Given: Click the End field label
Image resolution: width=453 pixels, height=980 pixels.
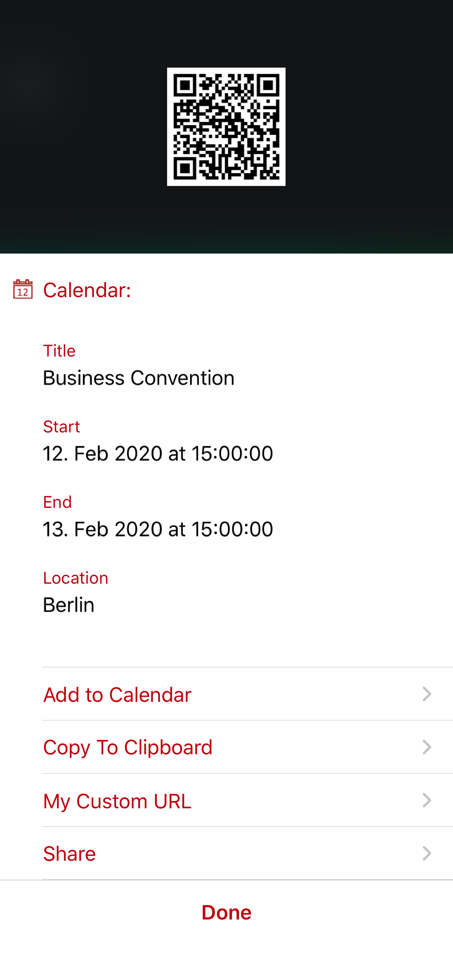Looking at the screenshot, I should tap(57, 502).
